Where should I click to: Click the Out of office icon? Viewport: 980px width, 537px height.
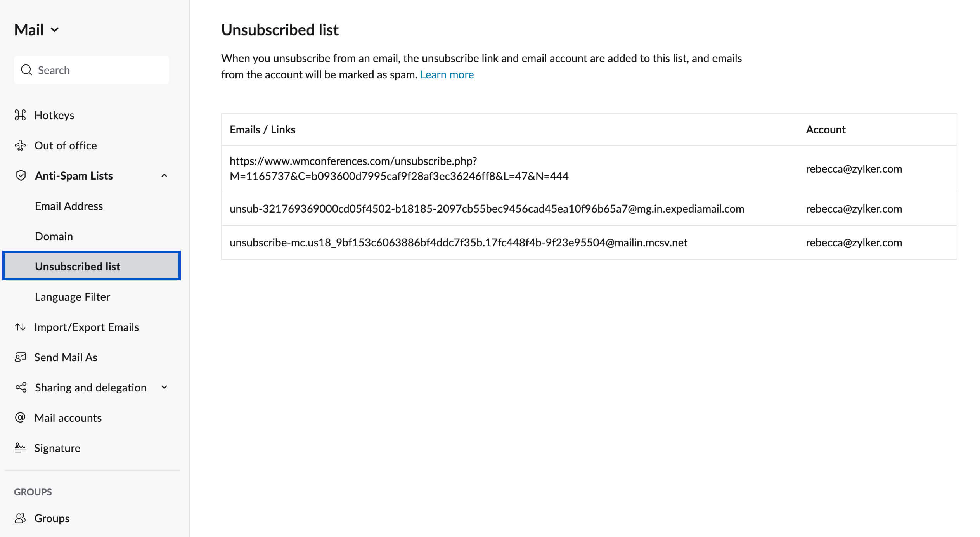[21, 145]
